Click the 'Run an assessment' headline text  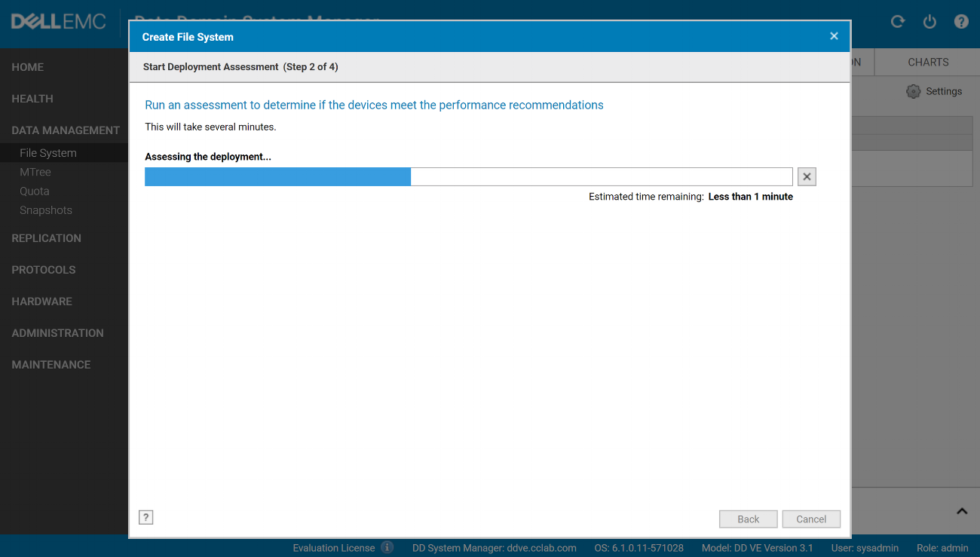(x=374, y=105)
